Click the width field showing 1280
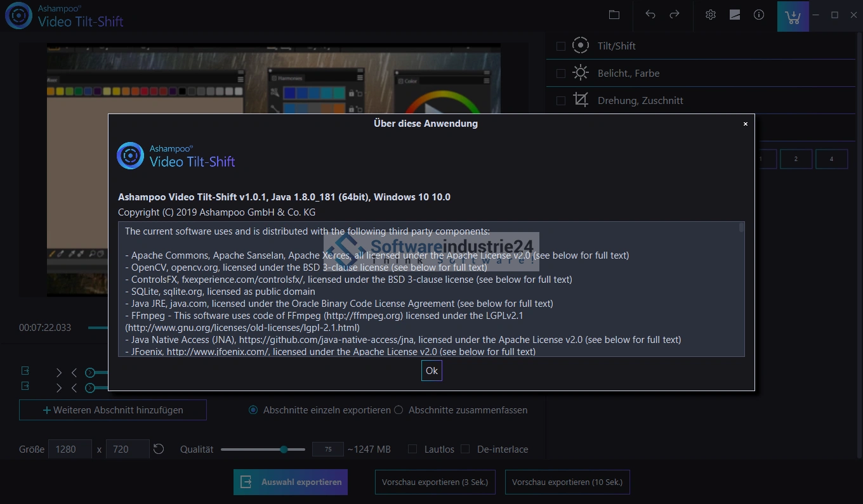Screen dimensions: 863x504 pyautogui.click(x=70, y=449)
